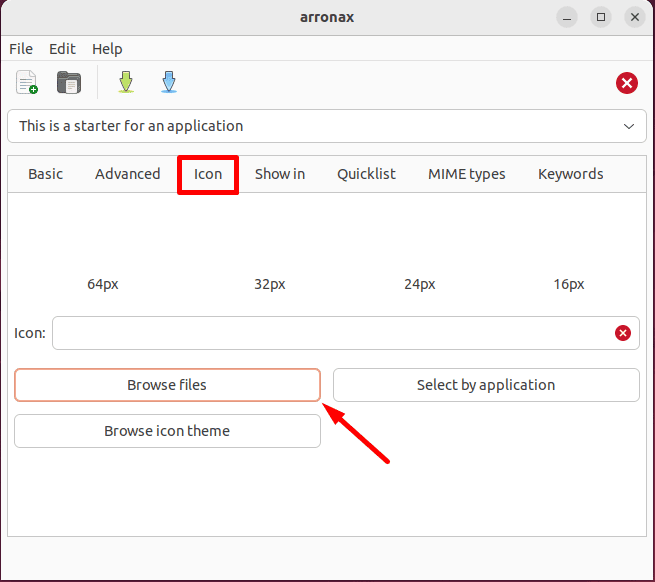Click the blue arrow save-as icon
This screenshot has width=655, height=582.
(x=169, y=83)
